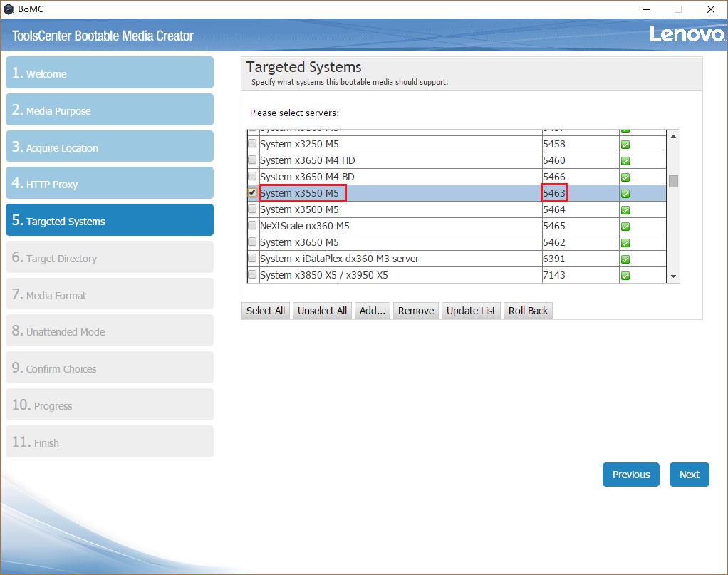This screenshot has width=728, height=575.
Task: Click the BoMC app icon in title bar
Action: pyautogui.click(x=9, y=9)
